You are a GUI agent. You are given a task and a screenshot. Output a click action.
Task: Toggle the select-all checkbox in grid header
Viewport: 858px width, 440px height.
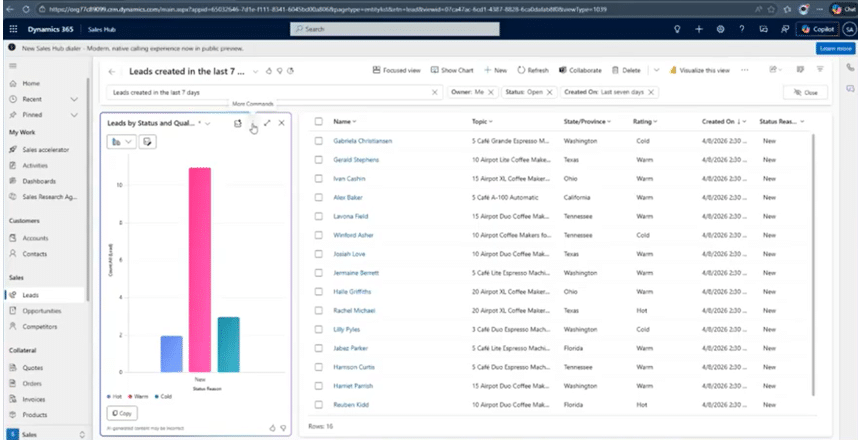coord(319,121)
